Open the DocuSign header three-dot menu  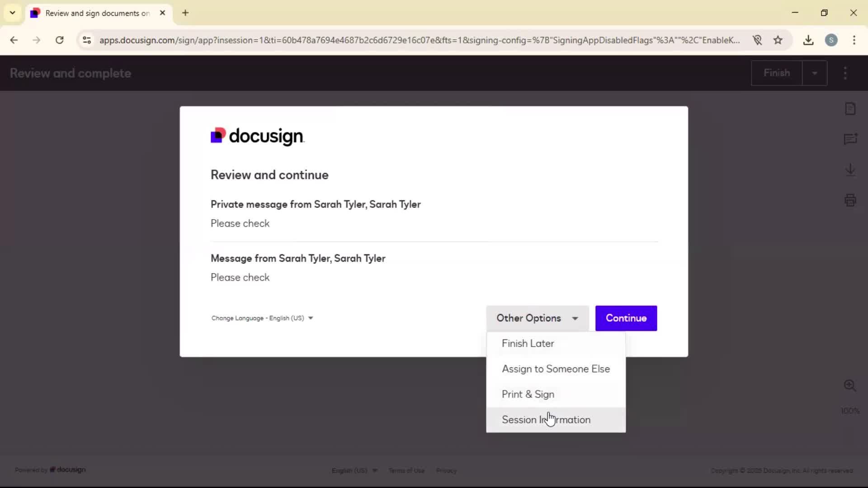[845, 73]
